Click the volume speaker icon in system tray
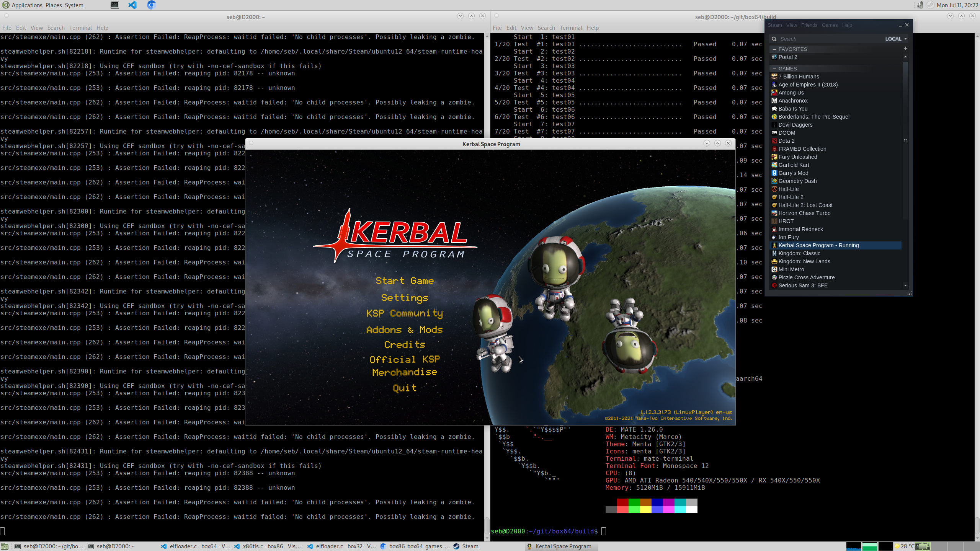 (x=920, y=5)
